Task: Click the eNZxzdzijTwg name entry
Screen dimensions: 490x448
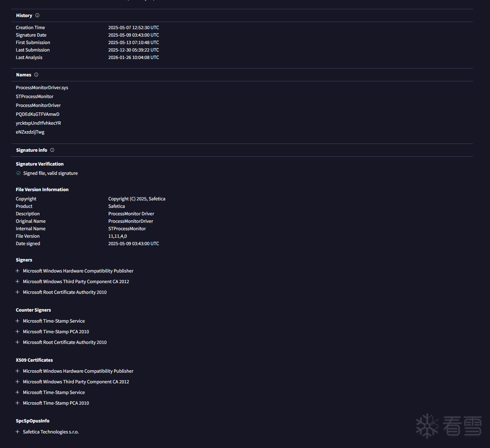Action: (30, 132)
